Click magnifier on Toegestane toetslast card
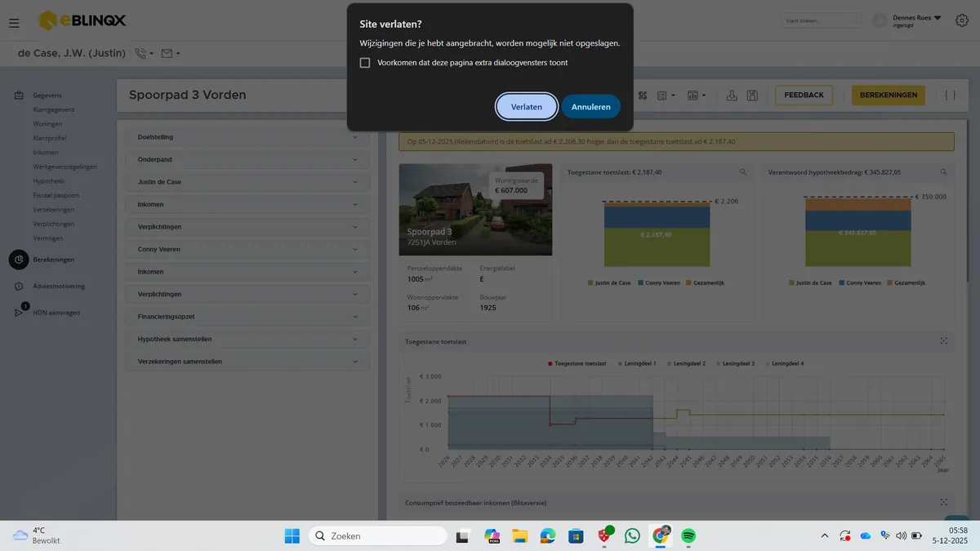The image size is (980, 551). point(743,172)
